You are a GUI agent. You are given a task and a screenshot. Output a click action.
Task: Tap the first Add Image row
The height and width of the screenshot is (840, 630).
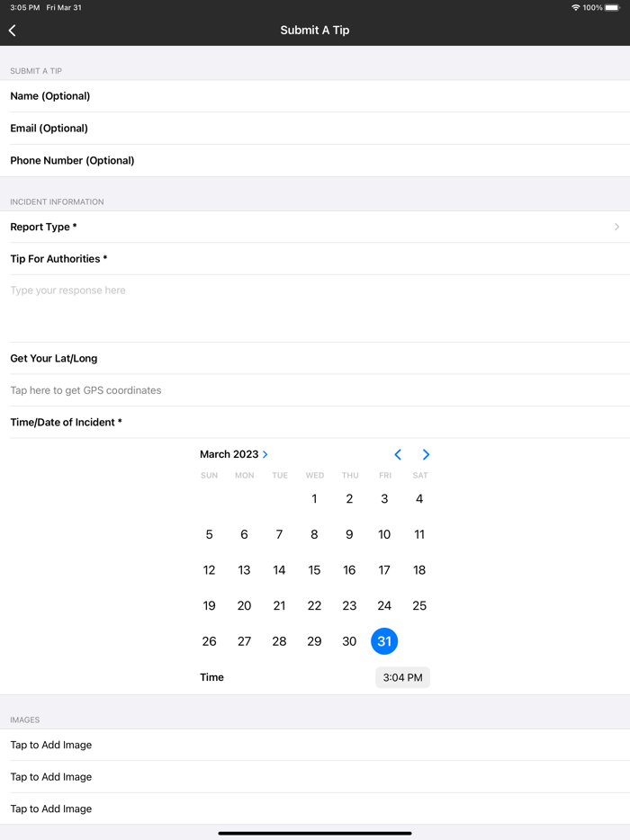(315, 745)
